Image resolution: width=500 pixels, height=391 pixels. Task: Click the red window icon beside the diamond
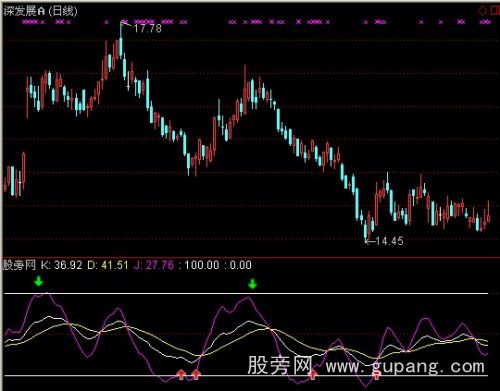tap(495, 10)
